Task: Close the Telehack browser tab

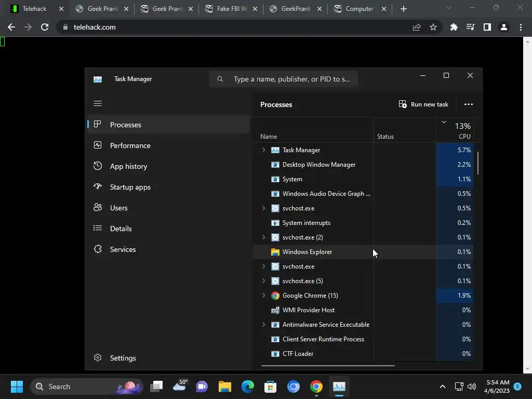Action: (61, 9)
